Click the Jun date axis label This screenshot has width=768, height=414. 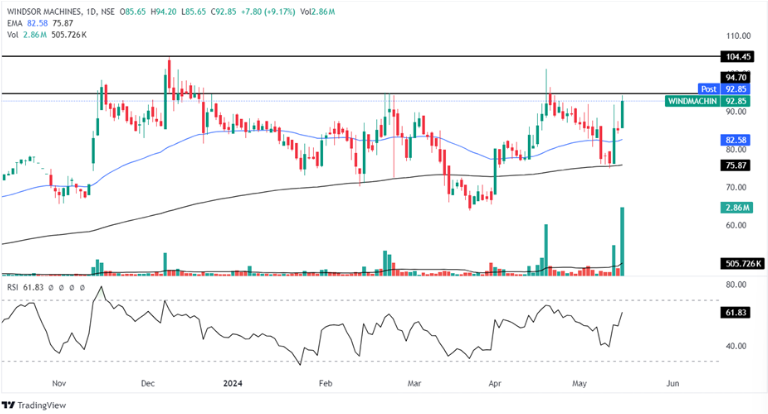tap(672, 383)
